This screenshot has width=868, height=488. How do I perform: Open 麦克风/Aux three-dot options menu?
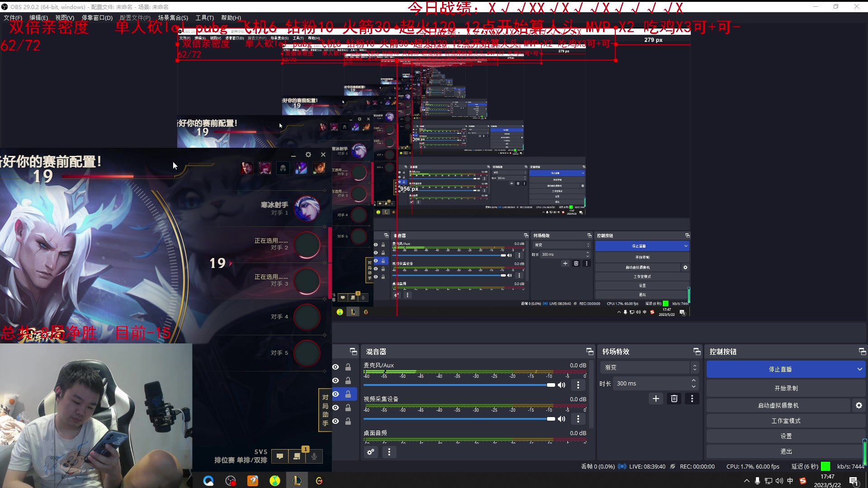click(578, 385)
